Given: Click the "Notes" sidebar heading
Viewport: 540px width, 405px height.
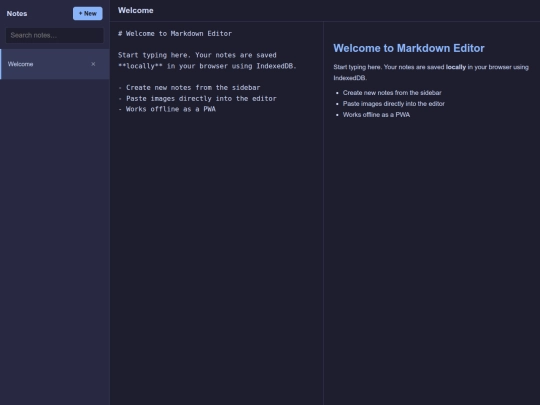Looking at the screenshot, I should coord(17,14).
